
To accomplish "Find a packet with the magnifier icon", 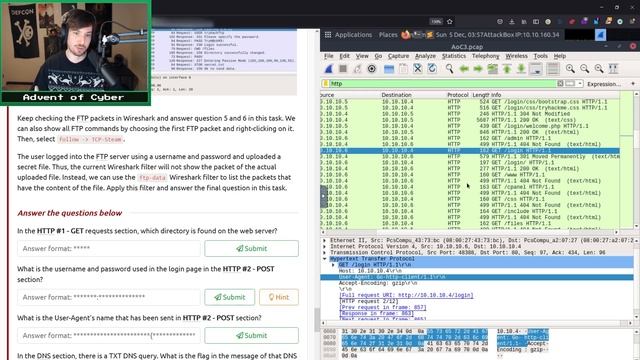I will tap(449, 69).
